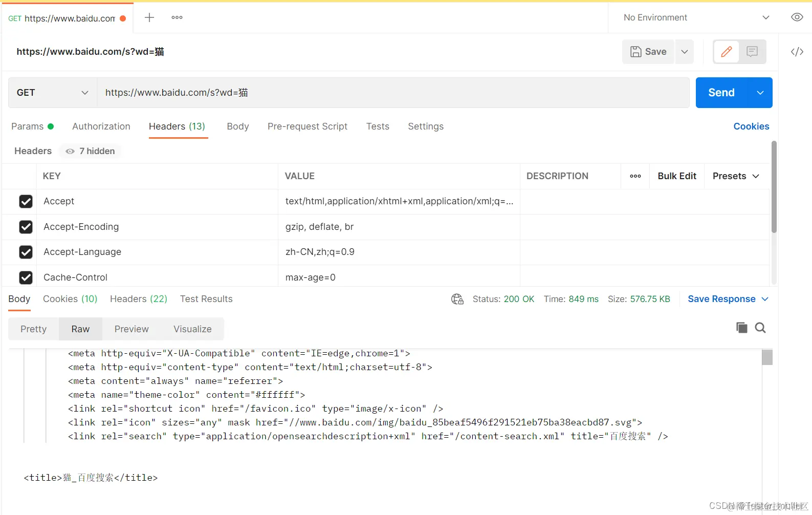The image size is (812, 515).
Task: Uncheck the Cache-Control header checkbox
Action: (26, 277)
